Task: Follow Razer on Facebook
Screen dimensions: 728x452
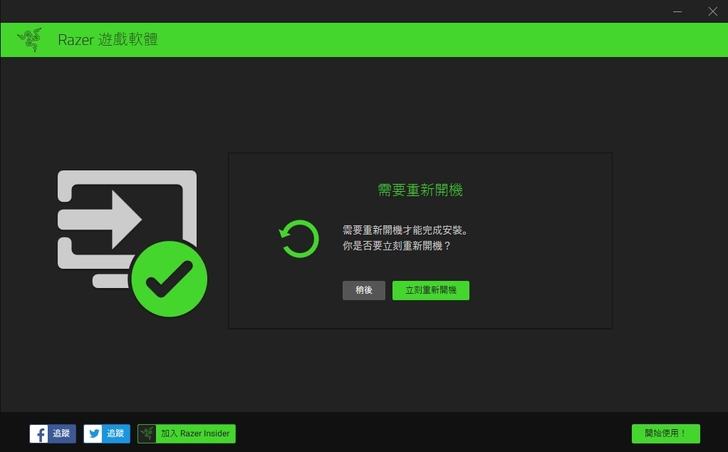Action: [52, 434]
